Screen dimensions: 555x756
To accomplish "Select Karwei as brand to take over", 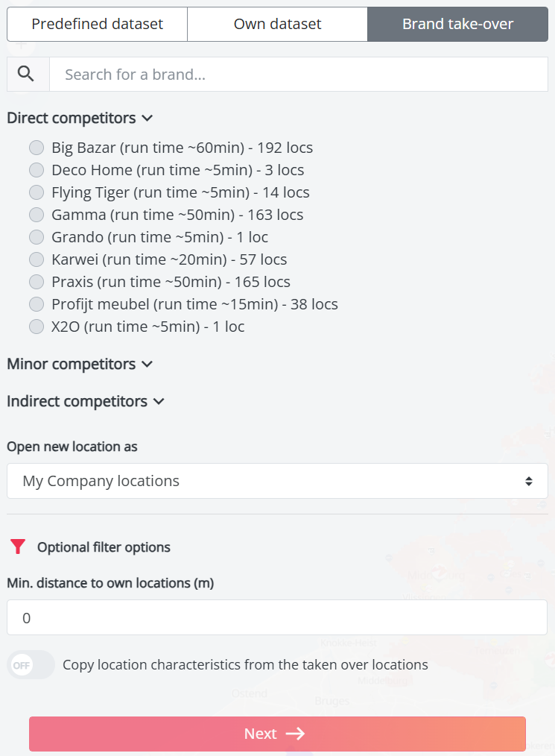I will [37, 259].
